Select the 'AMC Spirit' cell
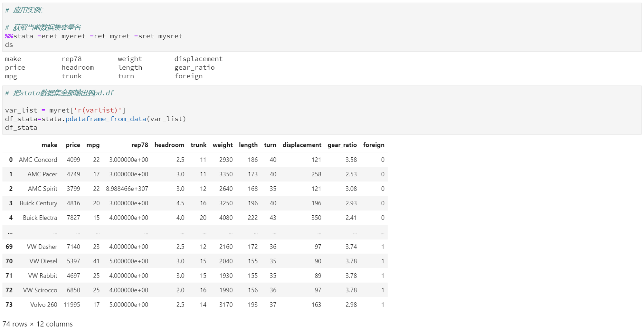The width and height of the screenshot is (644, 333). (43, 189)
